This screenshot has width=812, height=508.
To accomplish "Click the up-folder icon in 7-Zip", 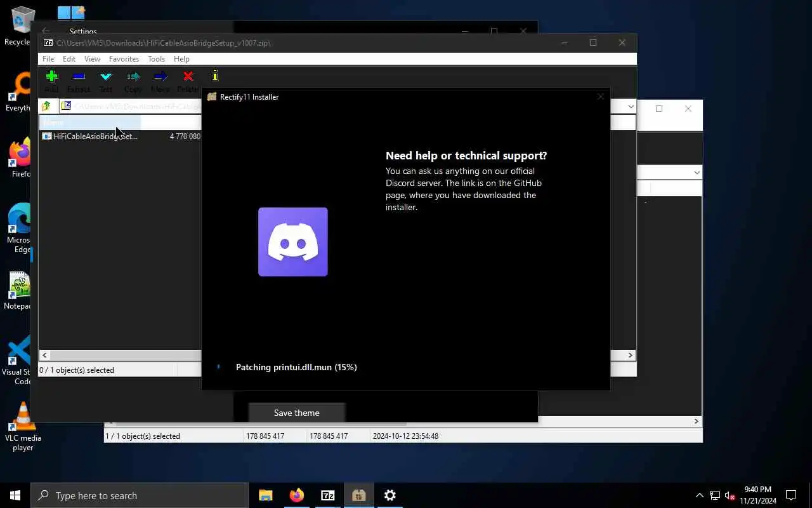I will (x=46, y=106).
